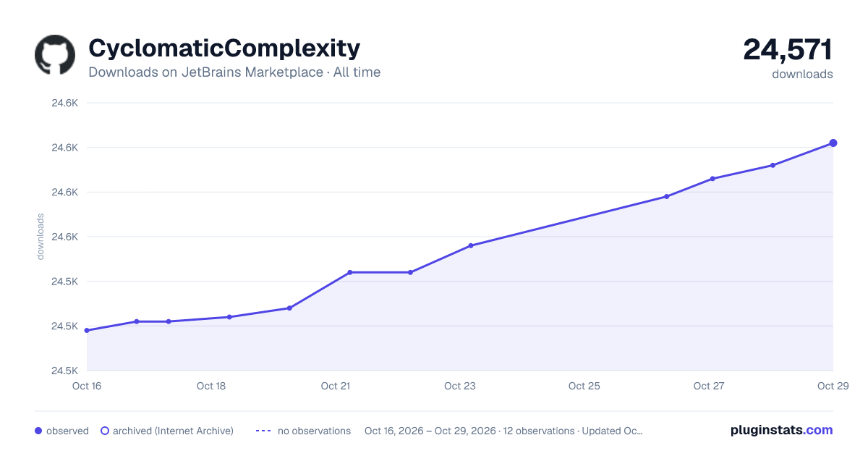Viewport: 868px width, 456px height.
Task: Click the topmost 24.6K y-axis label
Action: (64, 103)
